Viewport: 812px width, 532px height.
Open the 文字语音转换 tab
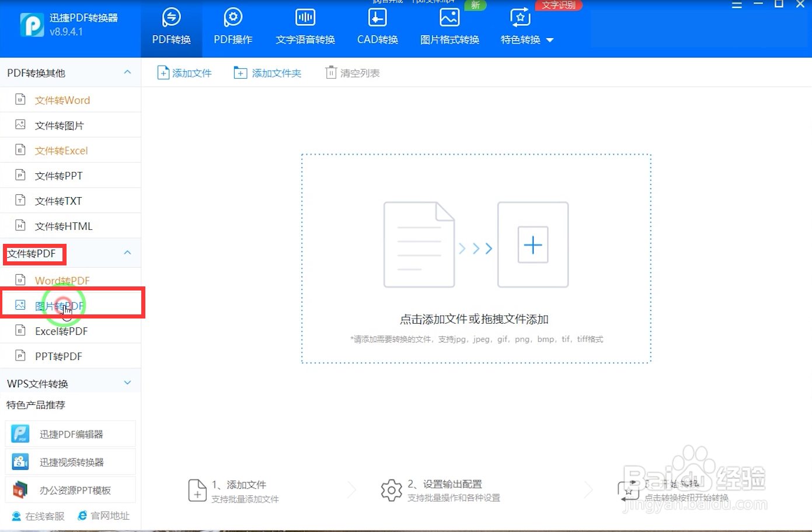[x=305, y=27]
